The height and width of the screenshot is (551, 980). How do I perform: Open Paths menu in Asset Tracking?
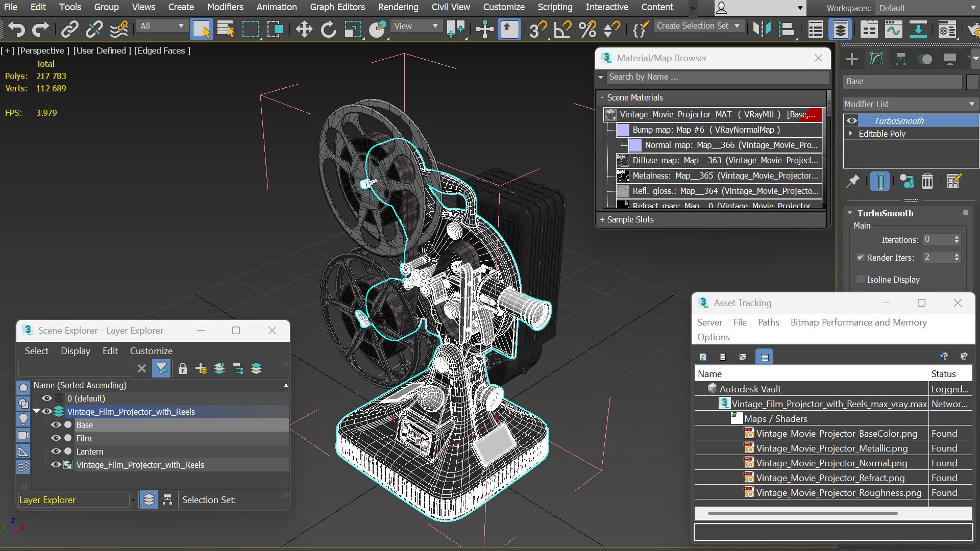pyautogui.click(x=768, y=322)
